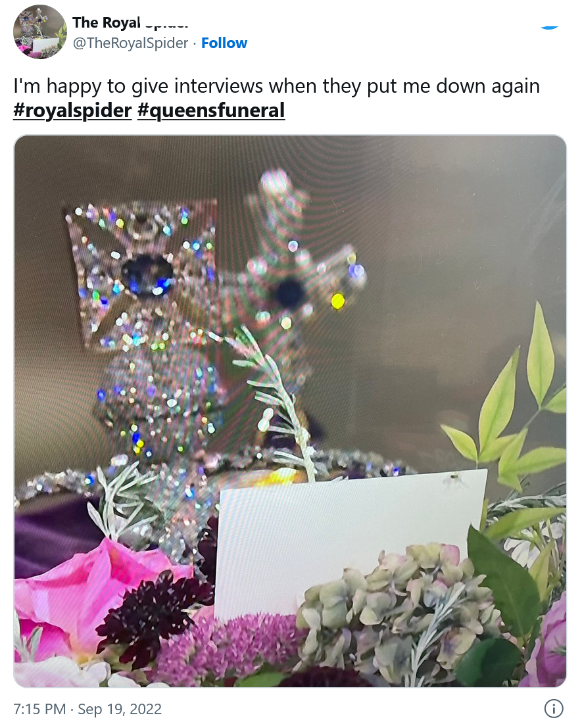
Task: Open the #queensfuneral hashtag
Action: (211, 110)
